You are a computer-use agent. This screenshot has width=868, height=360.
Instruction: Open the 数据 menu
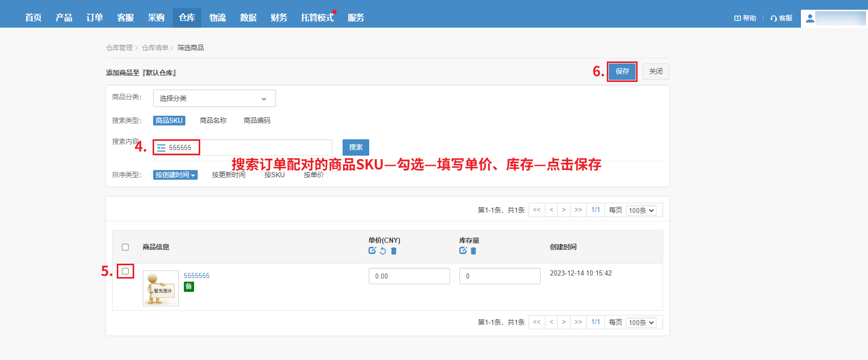pos(248,18)
